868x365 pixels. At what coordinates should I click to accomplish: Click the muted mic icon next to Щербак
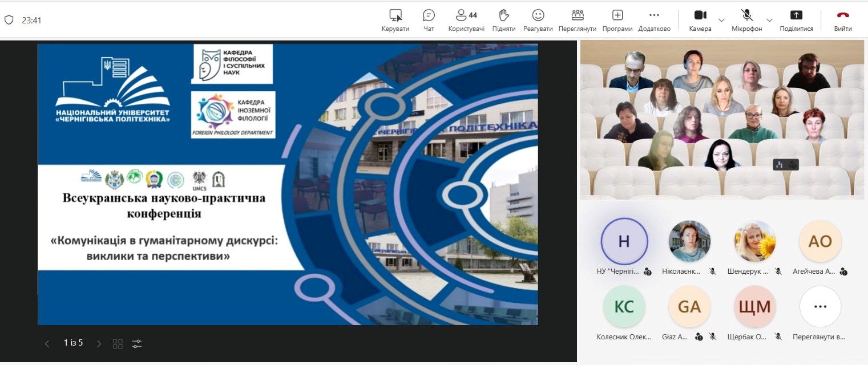tap(778, 337)
